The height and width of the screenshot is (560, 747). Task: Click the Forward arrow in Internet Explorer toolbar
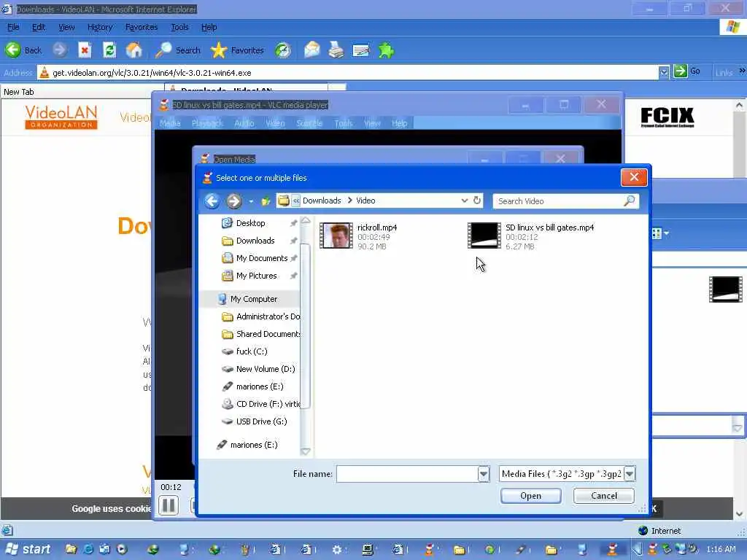60,50
